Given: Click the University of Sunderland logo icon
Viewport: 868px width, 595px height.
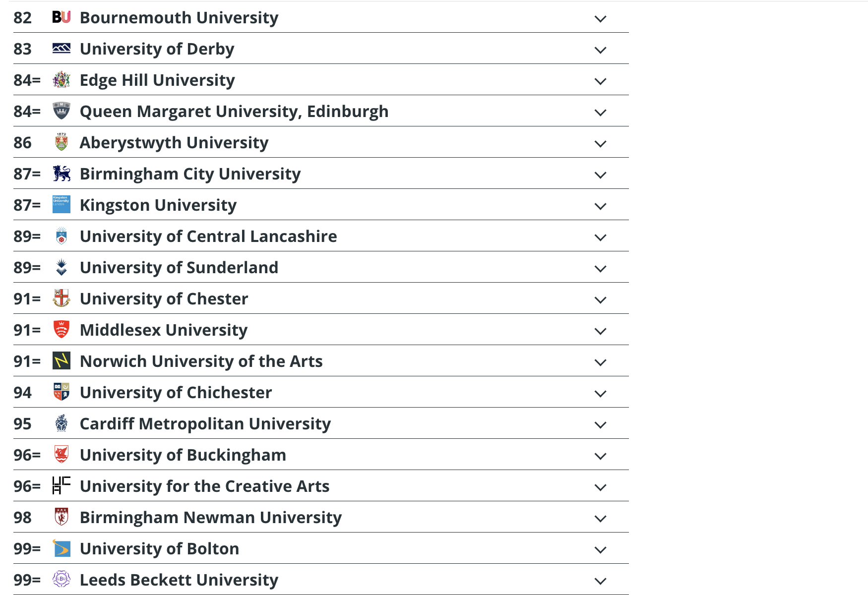Looking at the screenshot, I should pyautogui.click(x=62, y=267).
